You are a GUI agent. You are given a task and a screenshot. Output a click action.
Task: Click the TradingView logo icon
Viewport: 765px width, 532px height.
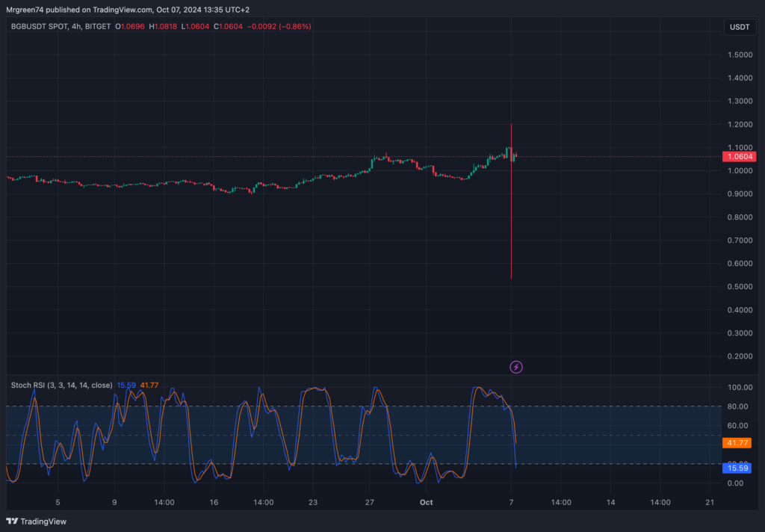[x=13, y=521]
